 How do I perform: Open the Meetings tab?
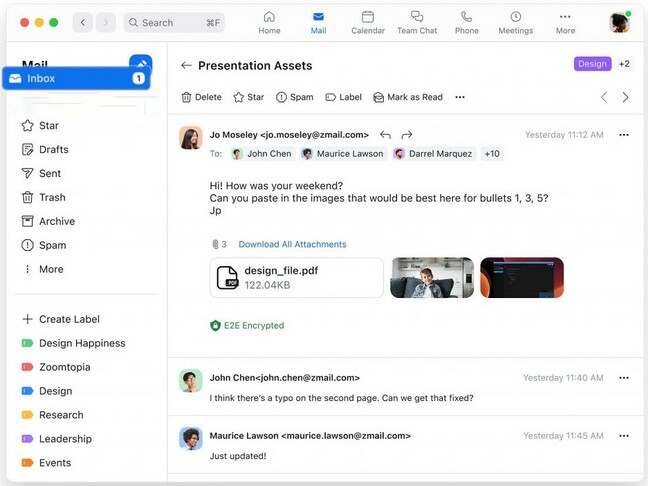click(x=515, y=22)
